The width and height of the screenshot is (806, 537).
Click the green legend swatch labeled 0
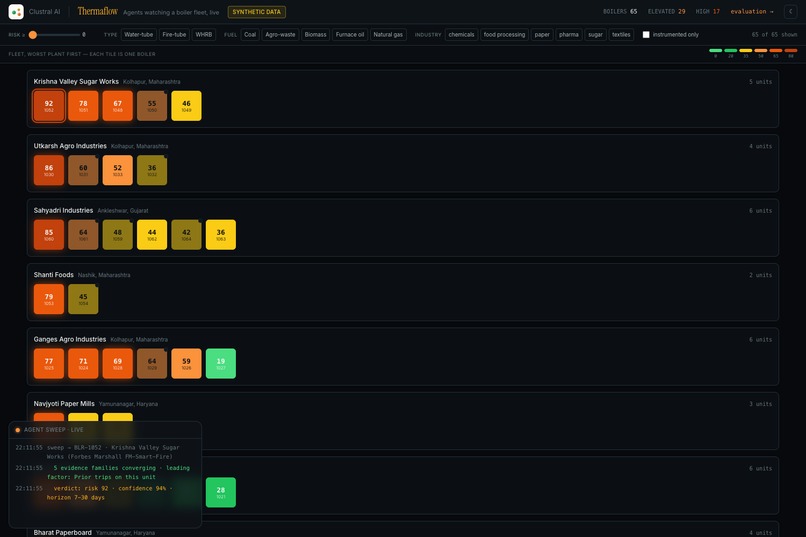click(x=716, y=50)
